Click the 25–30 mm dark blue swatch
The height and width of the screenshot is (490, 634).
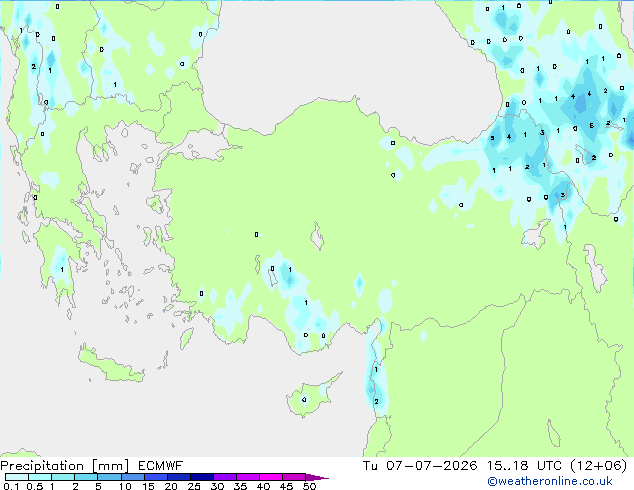pyautogui.click(x=202, y=477)
